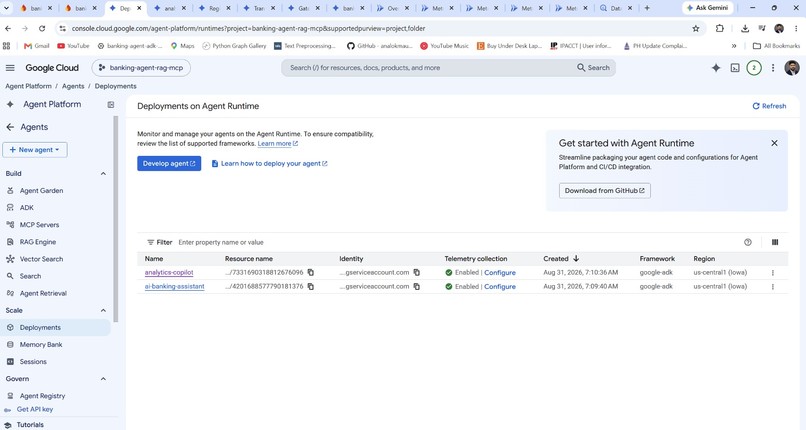
Task: Copy ai-banking-assistant service account identity
Action: (x=416, y=286)
